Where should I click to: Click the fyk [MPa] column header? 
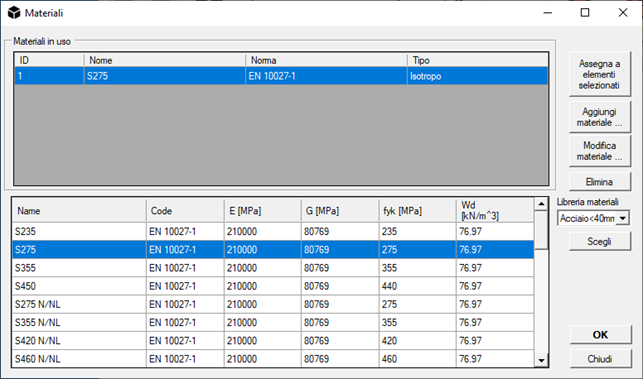pyautogui.click(x=417, y=211)
